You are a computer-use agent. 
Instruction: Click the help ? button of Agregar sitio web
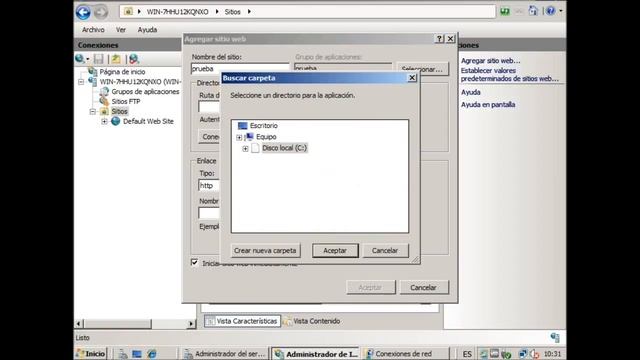(x=439, y=39)
